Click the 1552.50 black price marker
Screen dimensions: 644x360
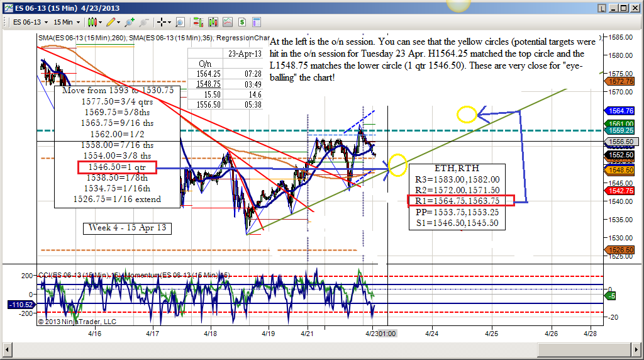point(621,155)
